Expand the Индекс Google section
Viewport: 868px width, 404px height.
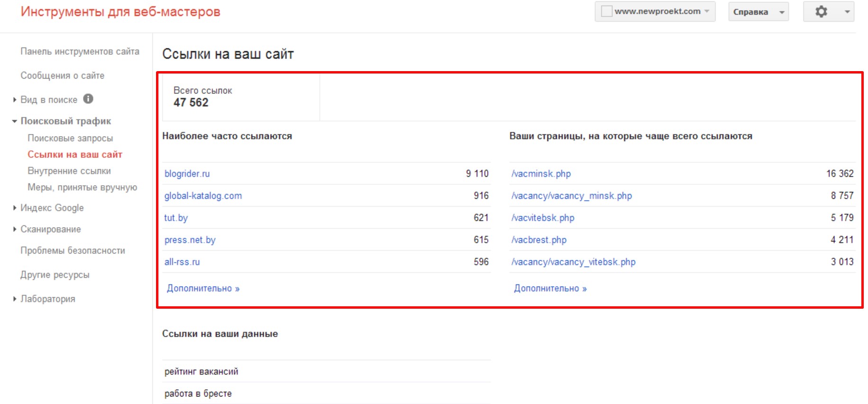15,208
